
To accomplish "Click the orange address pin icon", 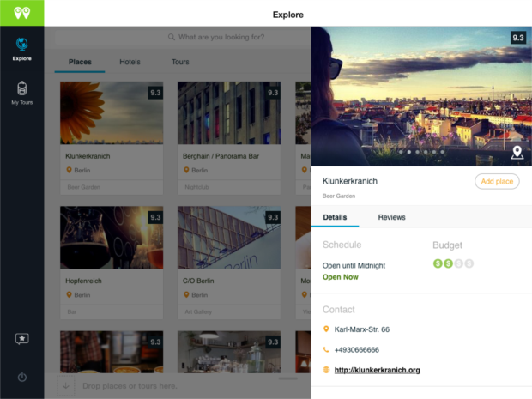I will coord(326,329).
